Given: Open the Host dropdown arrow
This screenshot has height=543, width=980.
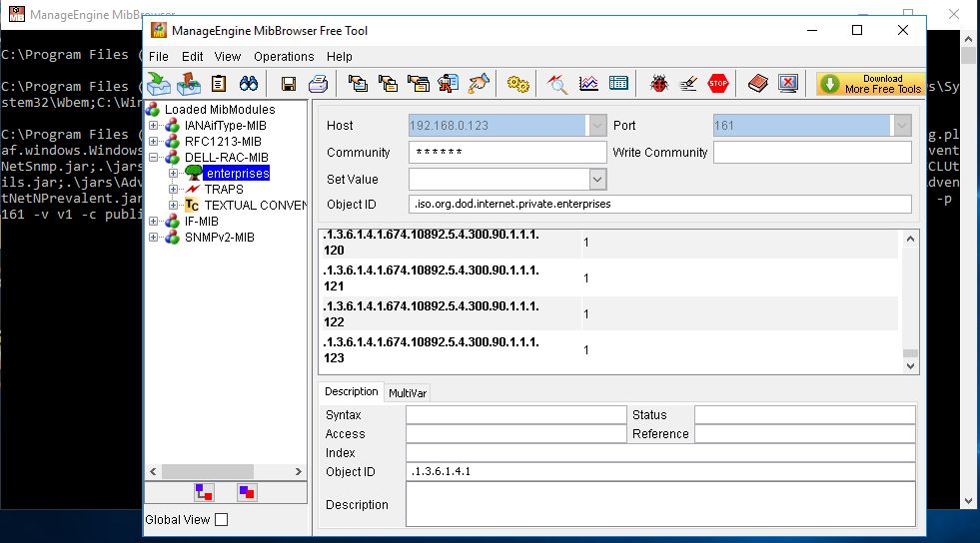Looking at the screenshot, I should (x=596, y=126).
